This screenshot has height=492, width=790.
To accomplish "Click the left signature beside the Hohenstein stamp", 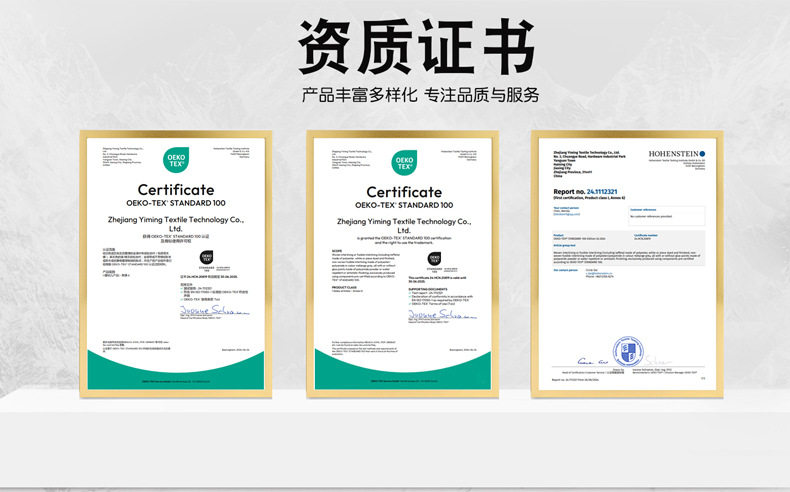I will click(x=592, y=361).
